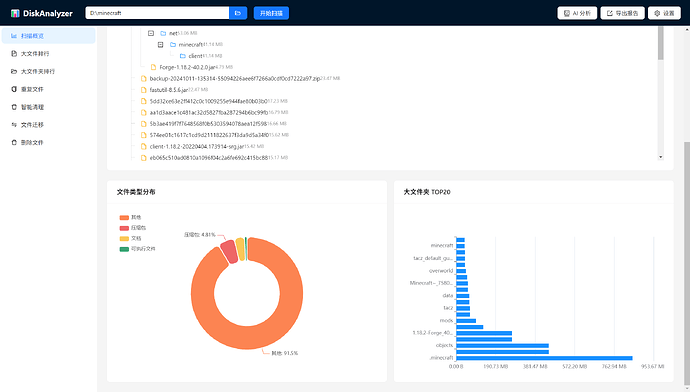
Task: Open the 大文件排行 sidebar entry
Action: point(48,54)
